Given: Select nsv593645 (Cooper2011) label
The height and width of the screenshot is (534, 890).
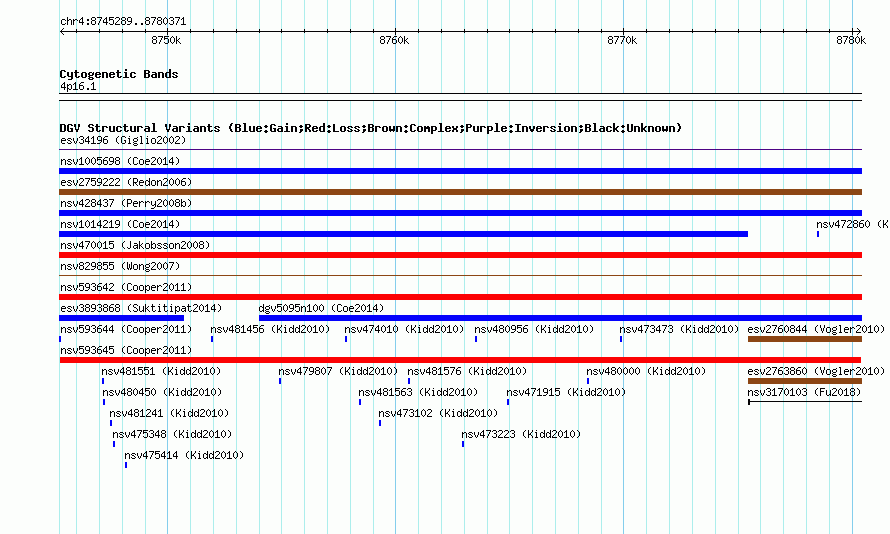Looking at the screenshot, I should coord(126,350).
